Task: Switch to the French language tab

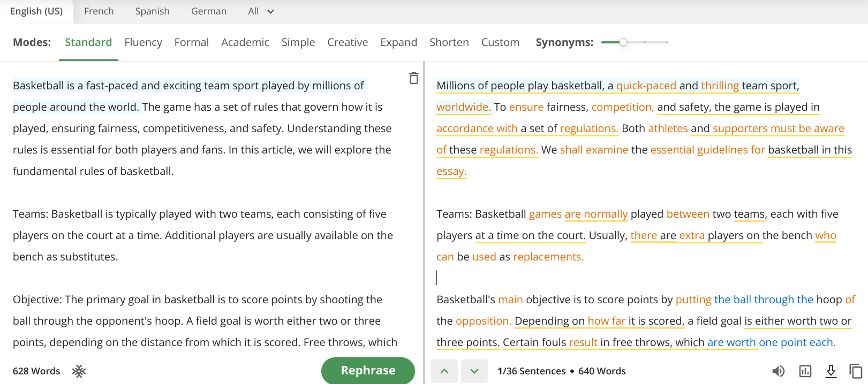Action: point(99,11)
